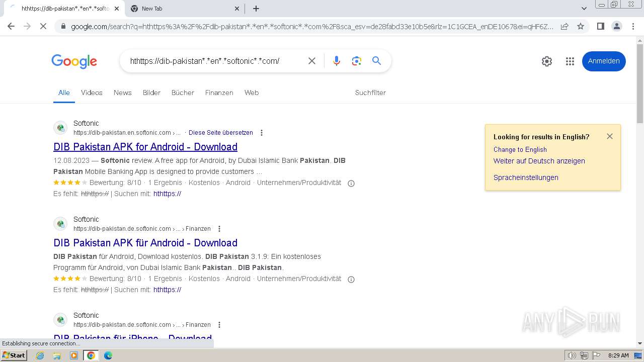Open Windows Media Player taskbar icon
This screenshot has height=362, width=644.
[74, 355]
